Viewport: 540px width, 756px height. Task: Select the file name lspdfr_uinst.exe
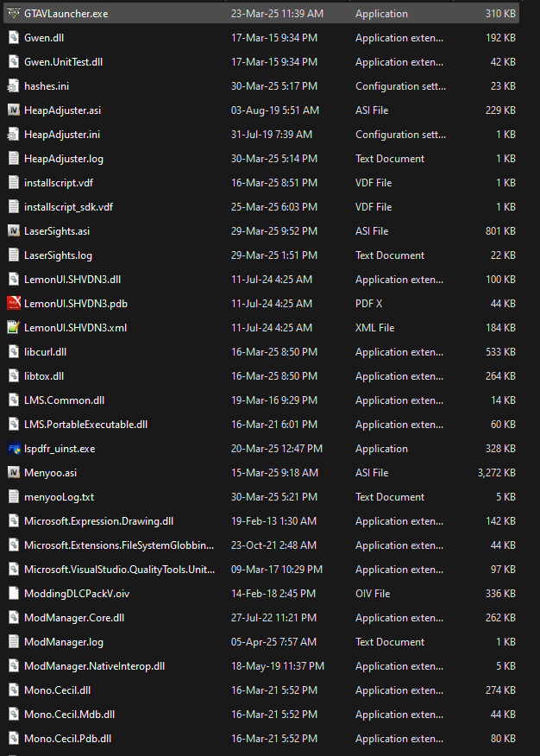coord(60,449)
